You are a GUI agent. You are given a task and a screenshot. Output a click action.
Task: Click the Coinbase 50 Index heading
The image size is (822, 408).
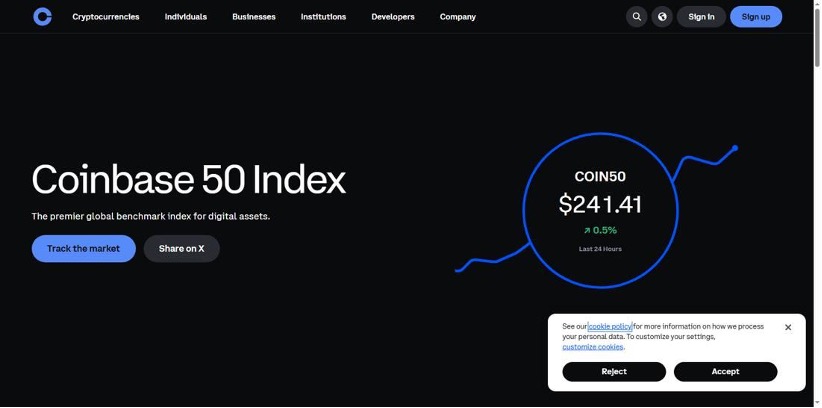coord(189,179)
